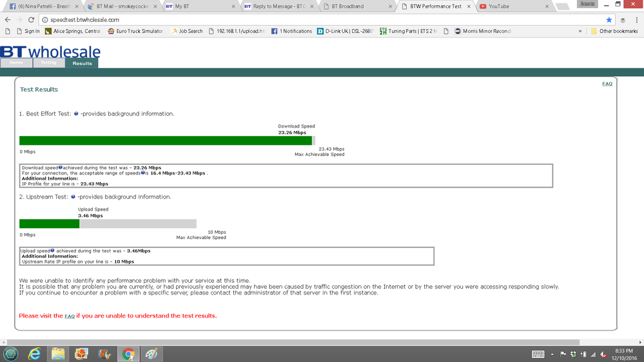Switch to BT Mail tab

point(122,6)
